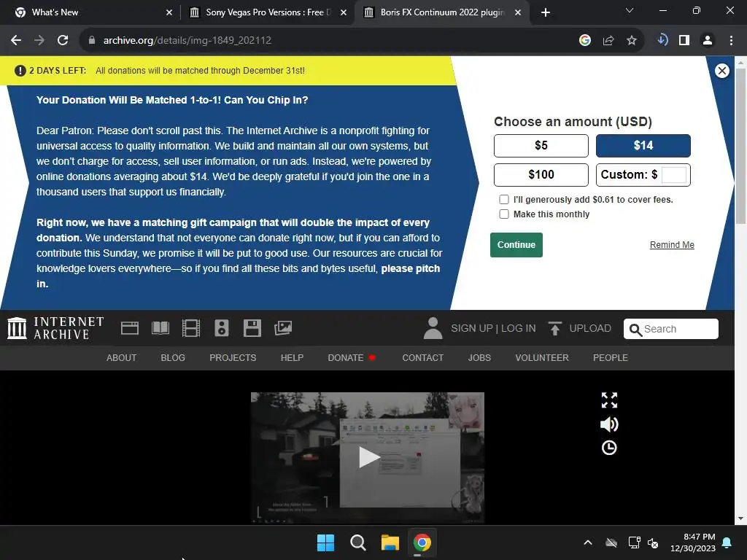Screen dimensions: 747x560
Task: Click the LOG IN link
Action: (x=519, y=328)
